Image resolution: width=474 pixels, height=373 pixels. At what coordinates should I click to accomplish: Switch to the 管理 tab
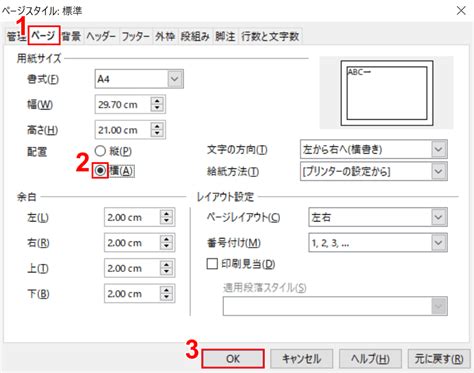click(16, 36)
